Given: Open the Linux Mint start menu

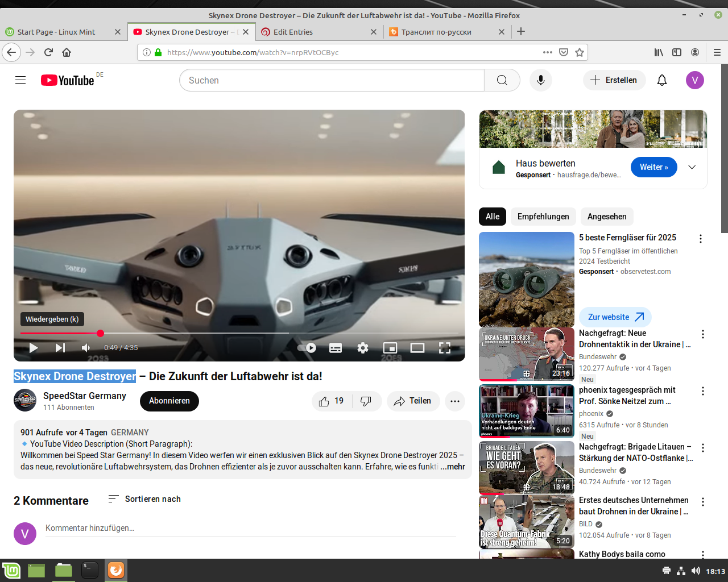Looking at the screenshot, I should [11, 570].
